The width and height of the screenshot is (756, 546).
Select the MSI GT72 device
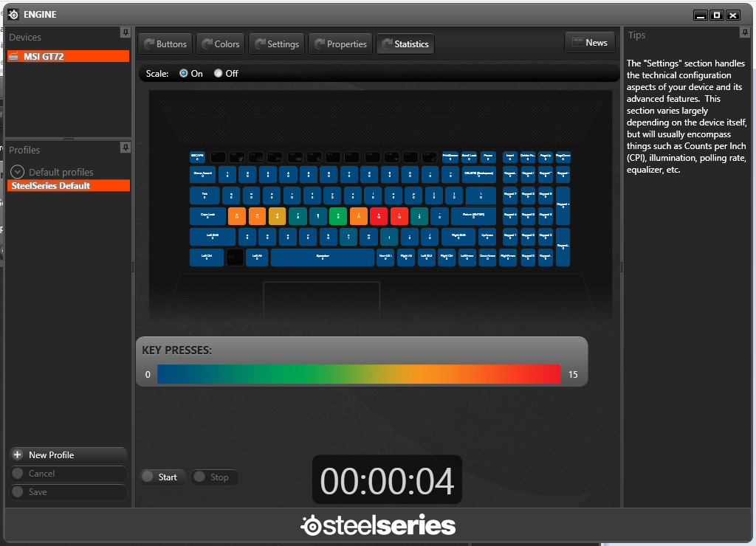[x=69, y=56]
